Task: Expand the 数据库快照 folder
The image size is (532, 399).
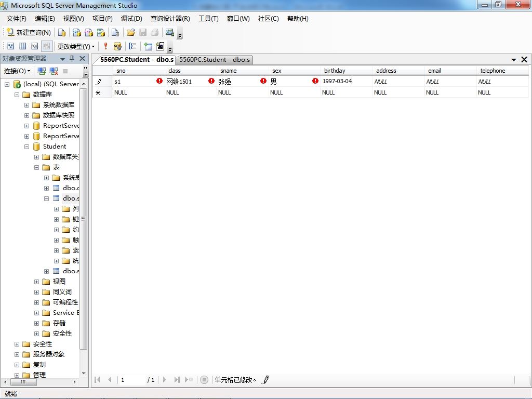Action: point(26,115)
